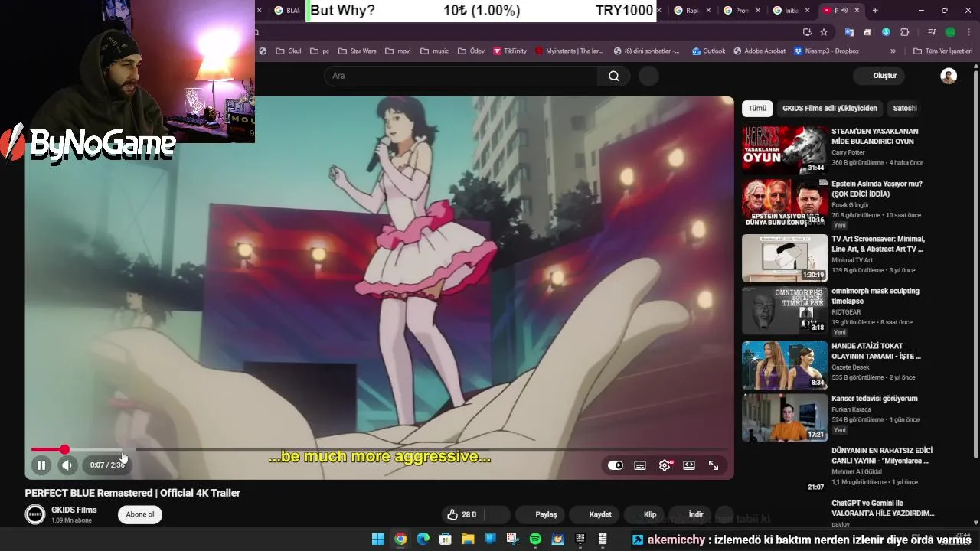Open Epstein Aslında Yaşıyor mu video thumbnail
The width and height of the screenshot is (980, 551).
785,203
